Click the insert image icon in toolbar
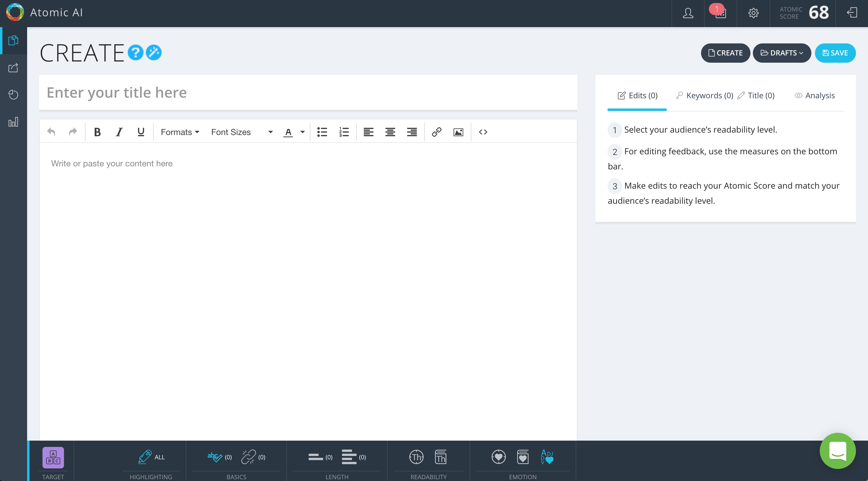 (x=458, y=132)
